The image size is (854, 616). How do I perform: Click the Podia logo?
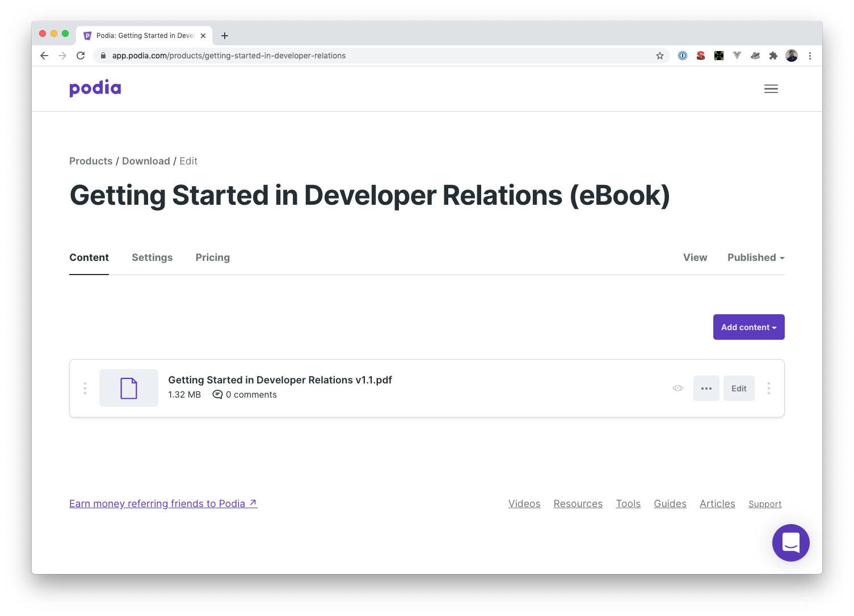[95, 88]
